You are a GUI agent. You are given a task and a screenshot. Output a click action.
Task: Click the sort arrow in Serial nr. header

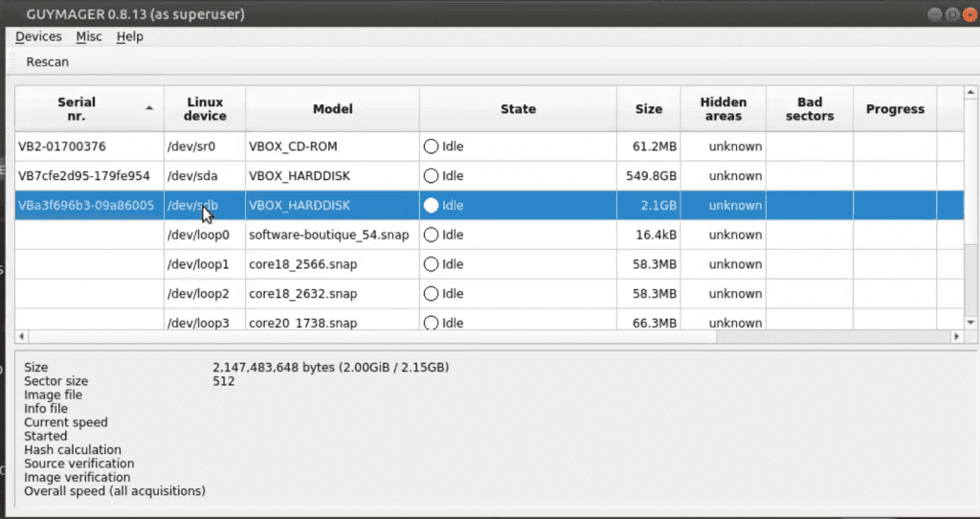(149, 108)
